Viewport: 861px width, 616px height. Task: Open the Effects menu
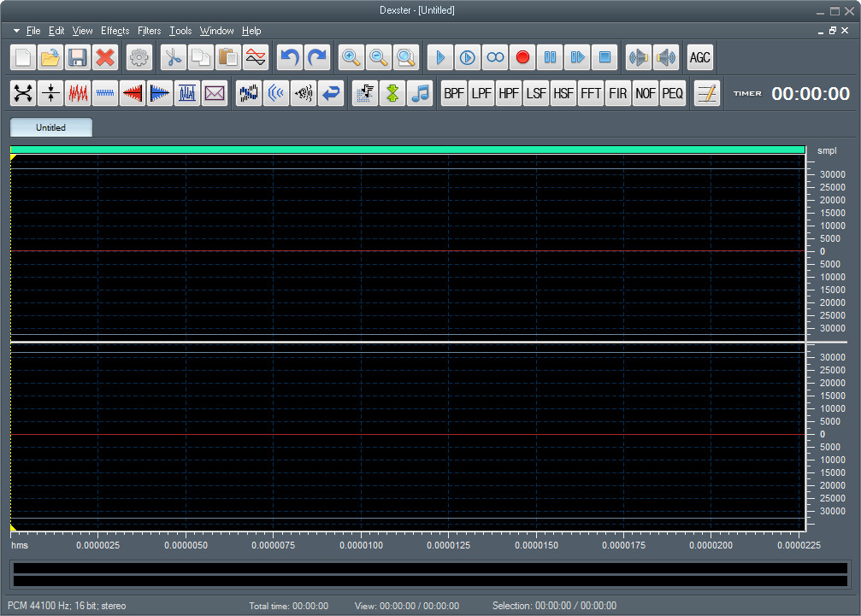pyautogui.click(x=115, y=31)
